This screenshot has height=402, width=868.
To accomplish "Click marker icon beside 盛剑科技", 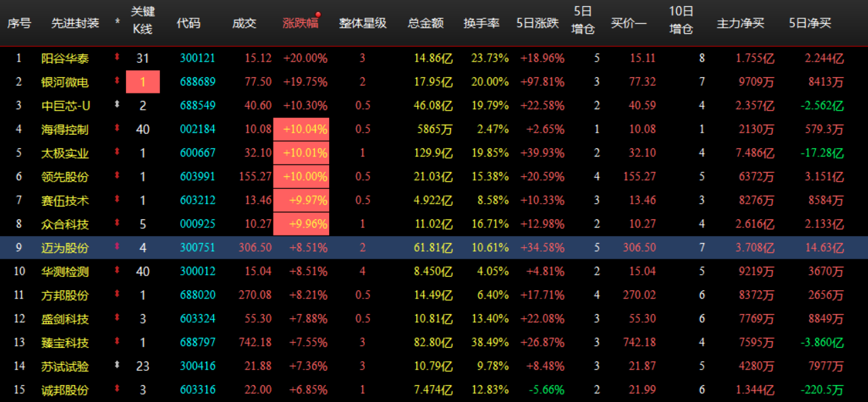I will [x=117, y=319].
